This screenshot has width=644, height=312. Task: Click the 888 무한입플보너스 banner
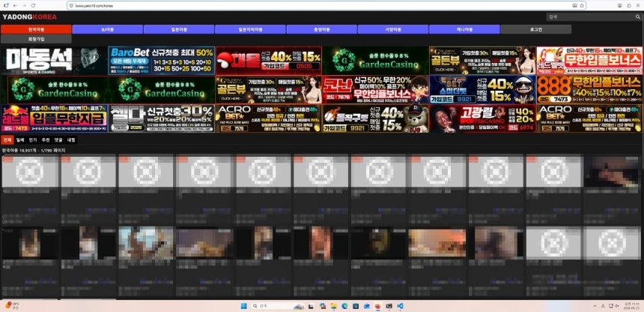coord(589,89)
